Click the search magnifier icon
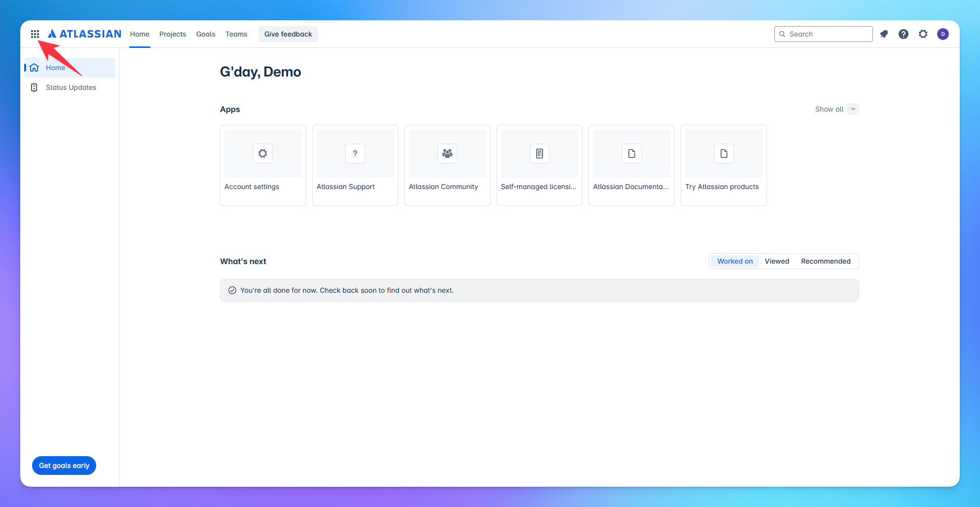 coord(782,34)
